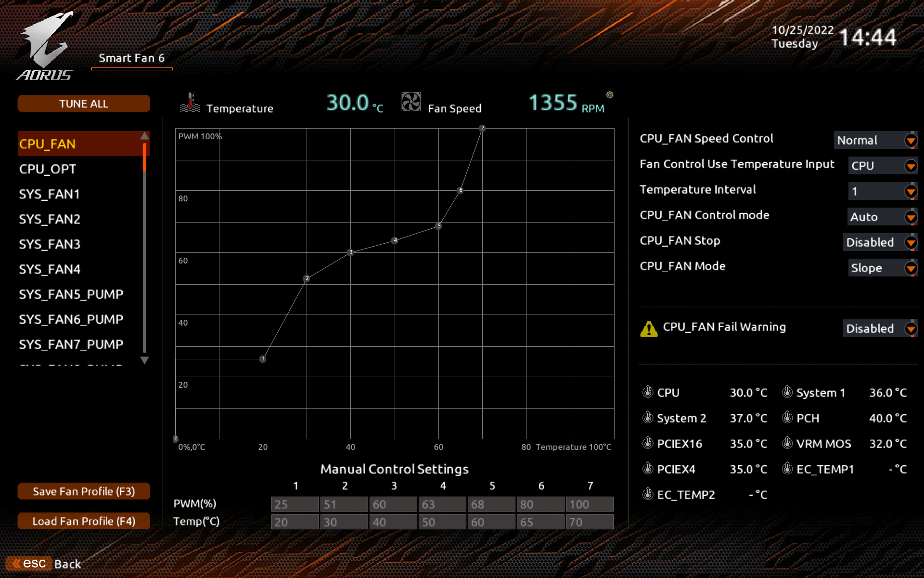
Task: Click fan curve point 3 on graph
Action: coord(351,252)
